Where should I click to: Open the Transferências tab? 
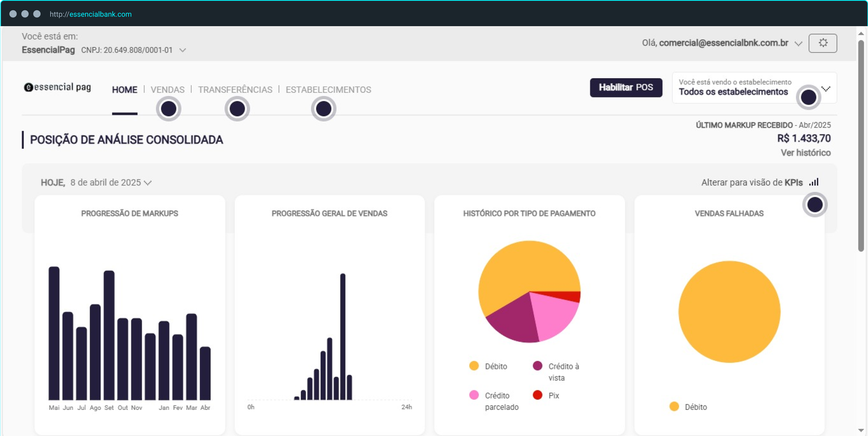coord(235,89)
